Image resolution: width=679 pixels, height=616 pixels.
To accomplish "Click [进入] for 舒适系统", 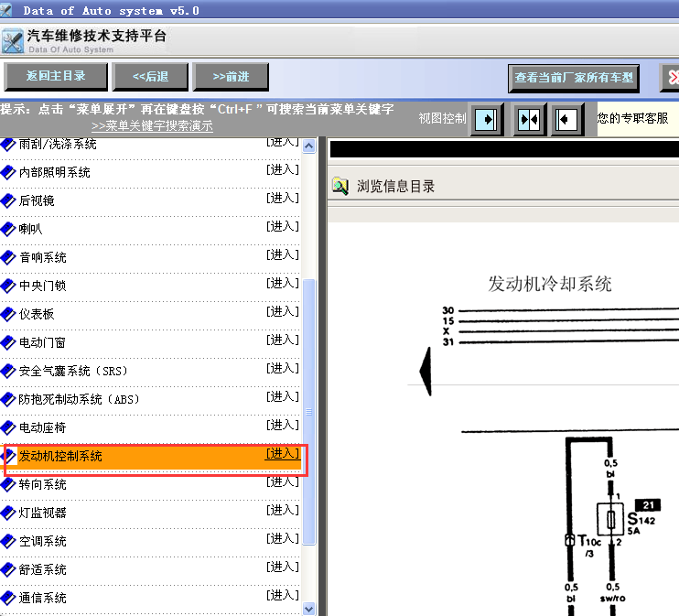I will [x=283, y=567].
